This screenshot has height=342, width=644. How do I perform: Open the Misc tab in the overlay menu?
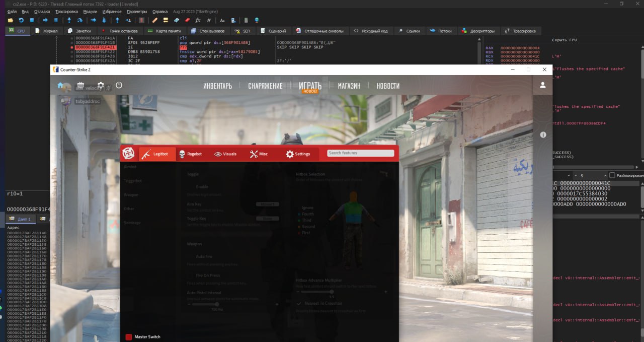click(259, 154)
